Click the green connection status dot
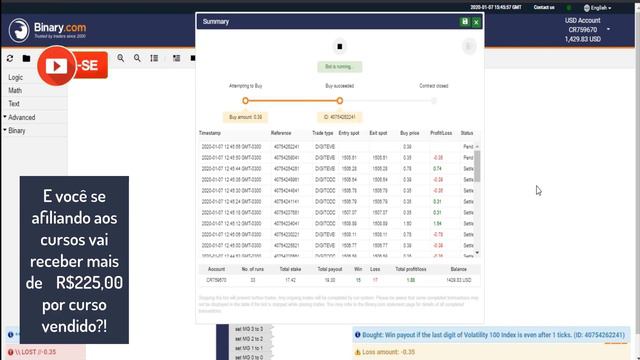The image size is (640, 360). tap(569, 7)
